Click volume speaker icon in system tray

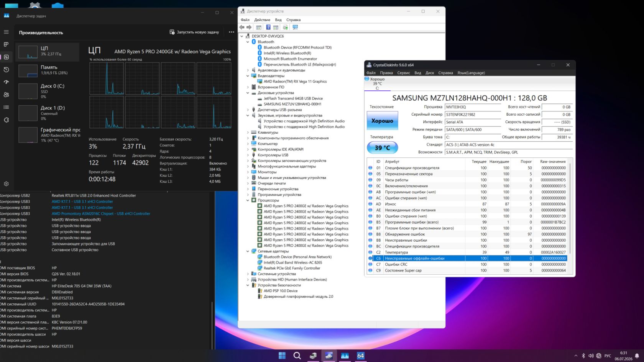pos(591,356)
